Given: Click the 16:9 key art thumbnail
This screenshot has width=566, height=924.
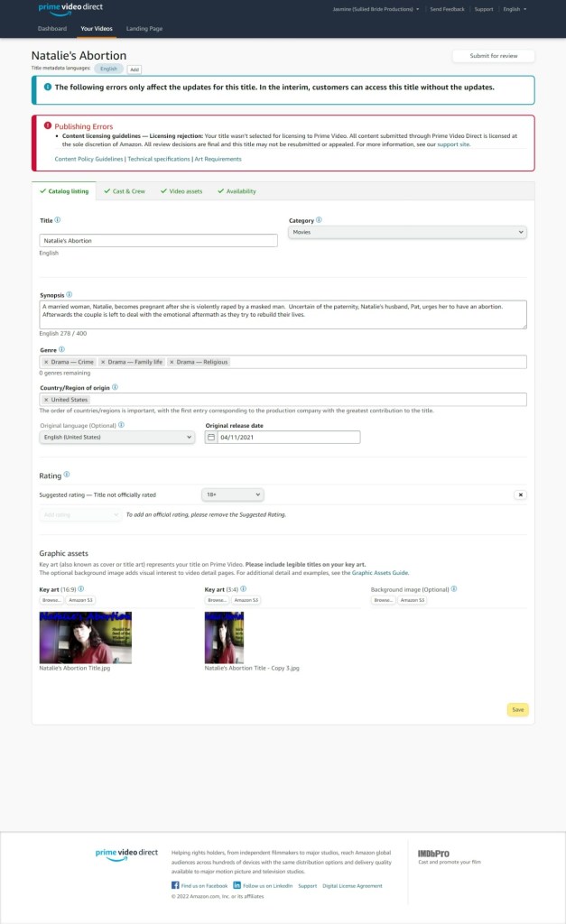Looking at the screenshot, I should pyautogui.click(x=86, y=638).
